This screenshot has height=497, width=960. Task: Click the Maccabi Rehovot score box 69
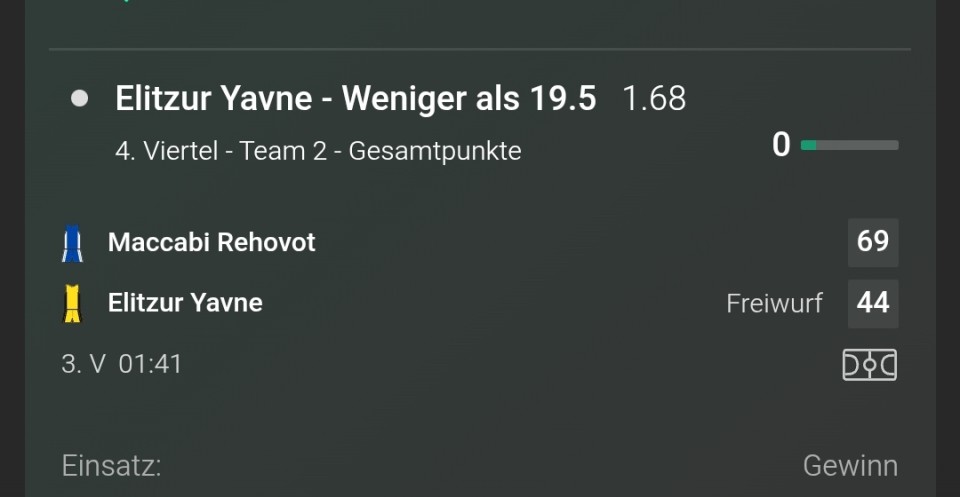[x=873, y=242]
